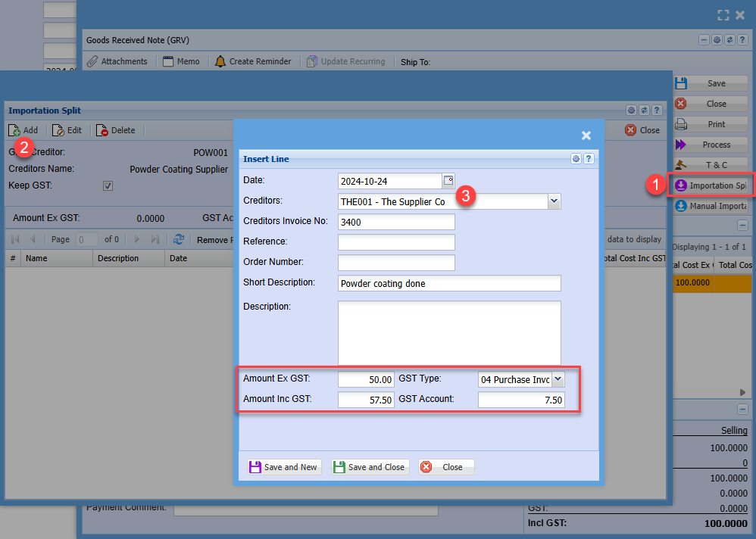Click the Creditors Invoice No field

click(x=396, y=222)
